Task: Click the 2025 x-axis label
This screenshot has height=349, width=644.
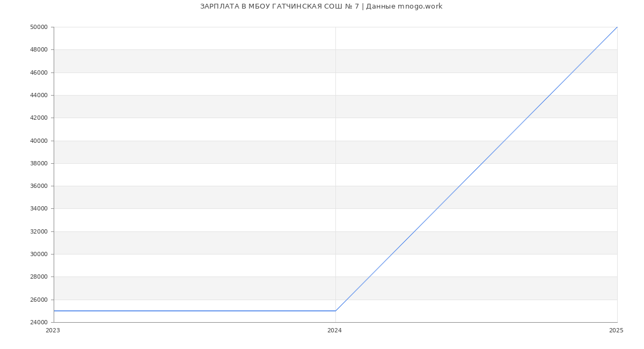Action: click(x=616, y=331)
